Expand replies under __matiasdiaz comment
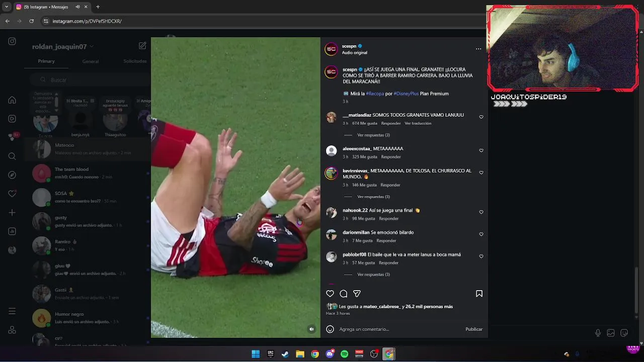The height and width of the screenshot is (362, 644). 373,135
